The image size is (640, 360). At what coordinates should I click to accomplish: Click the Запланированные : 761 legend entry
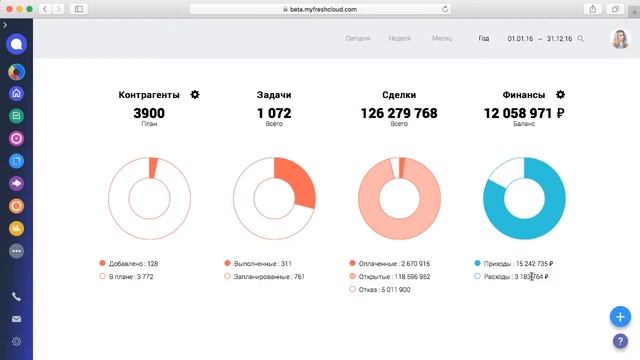tap(264, 277)
